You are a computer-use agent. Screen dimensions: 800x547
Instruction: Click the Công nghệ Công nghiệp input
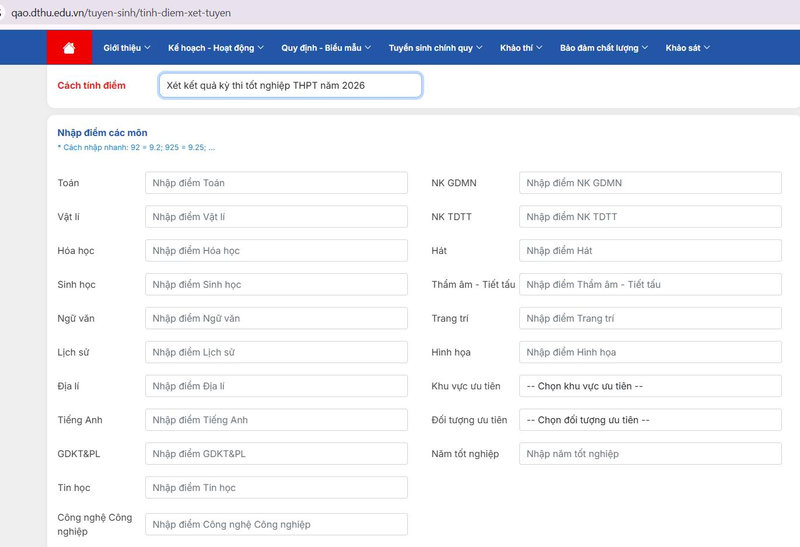(276, 524)
